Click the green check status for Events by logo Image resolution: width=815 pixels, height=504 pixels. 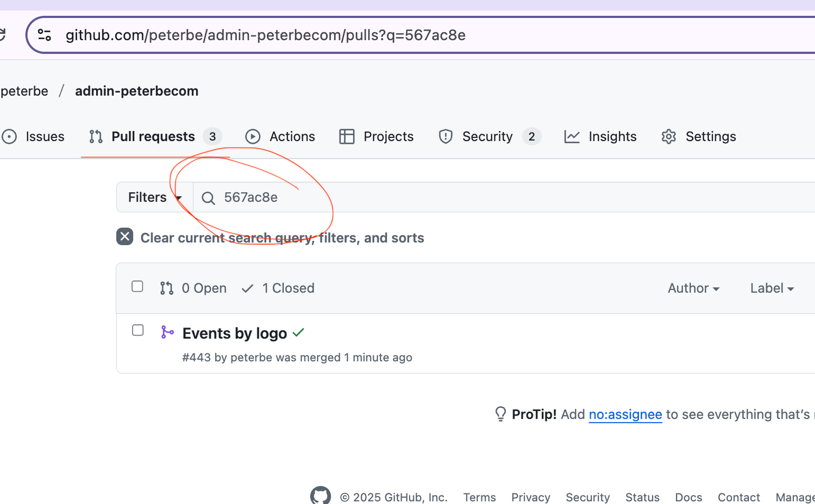pos(298,332)
